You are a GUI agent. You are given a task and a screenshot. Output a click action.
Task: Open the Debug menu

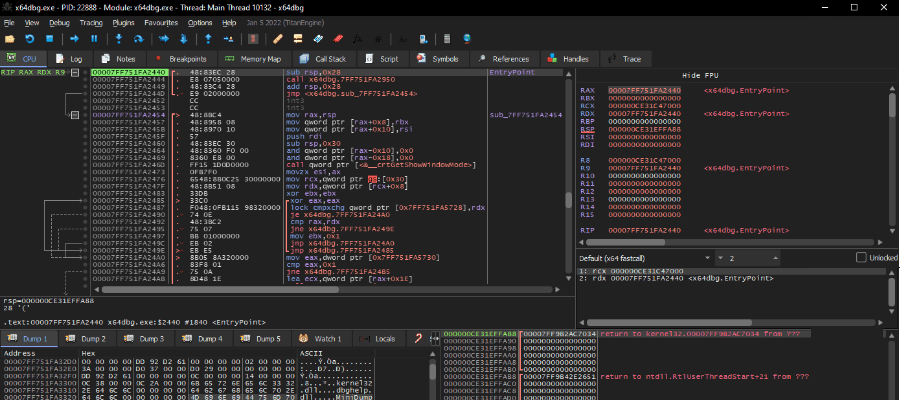59,23
